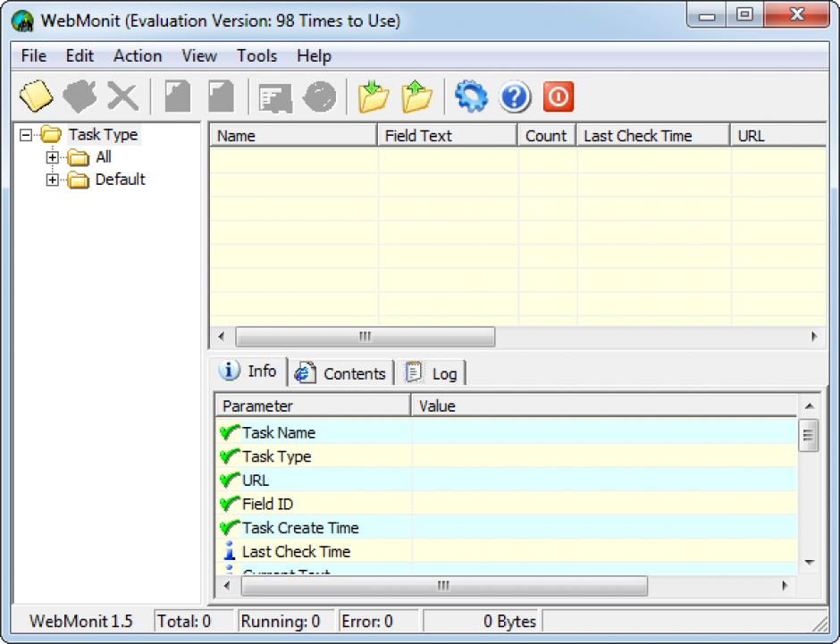Screen dimensions: 840x644
Task: Click the second gray document toolbar icon
Action: tap(222, 96)
